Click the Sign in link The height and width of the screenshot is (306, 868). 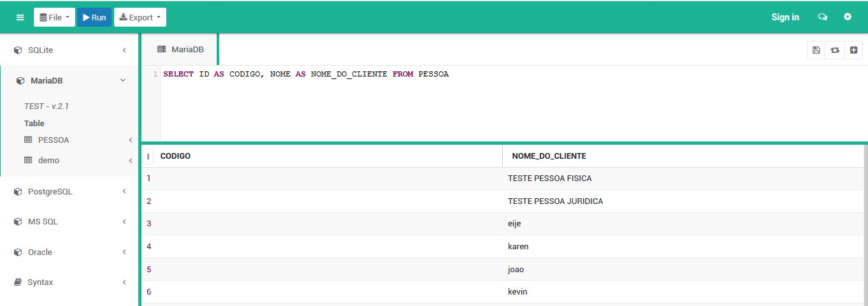785,17
